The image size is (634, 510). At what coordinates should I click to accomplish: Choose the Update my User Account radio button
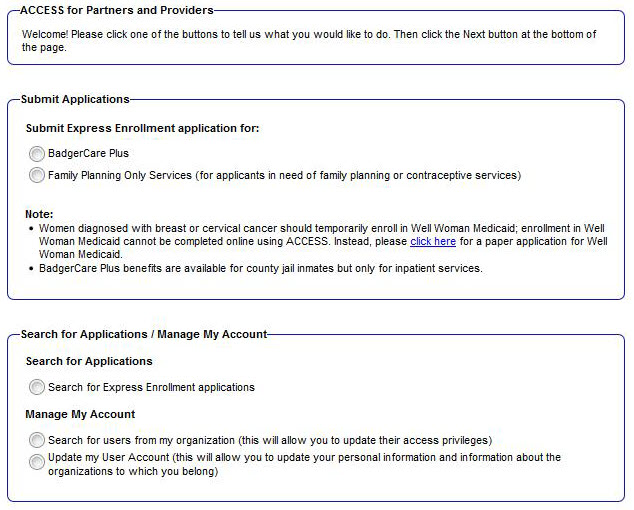(37, 461)
